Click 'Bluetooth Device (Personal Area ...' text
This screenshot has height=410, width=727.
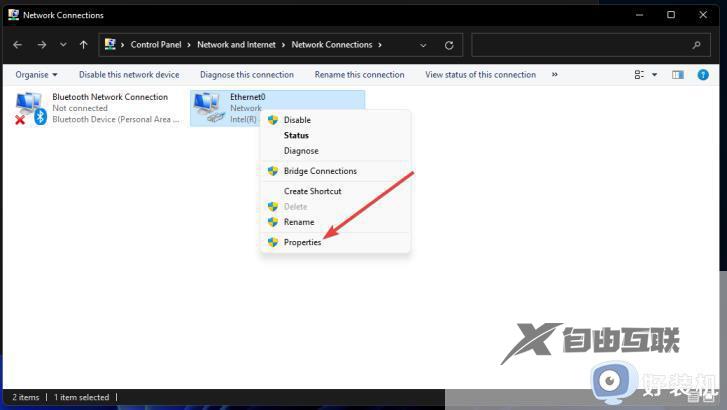pos(116,119)
